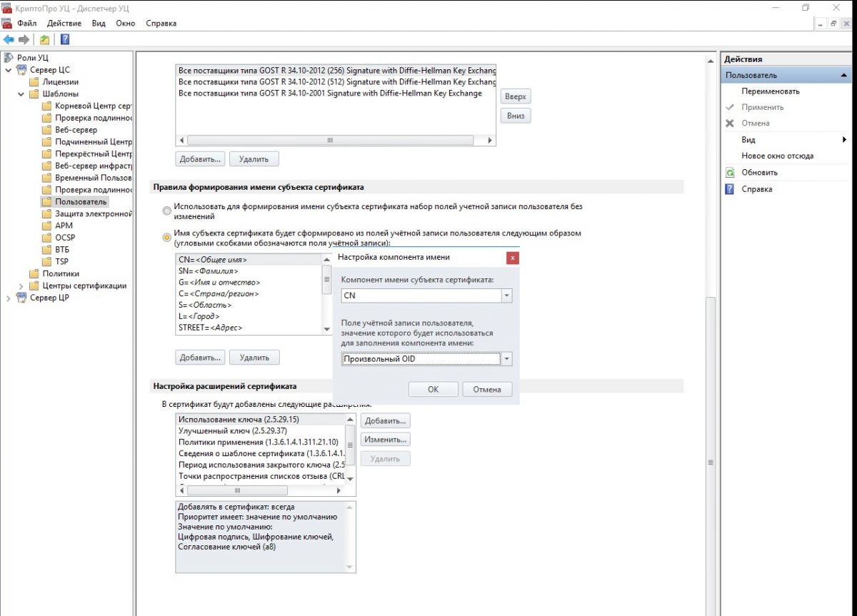This screenshot has width=857, height=616.
Task: Click the Вниз button
Action: click(x=516, y=115)
